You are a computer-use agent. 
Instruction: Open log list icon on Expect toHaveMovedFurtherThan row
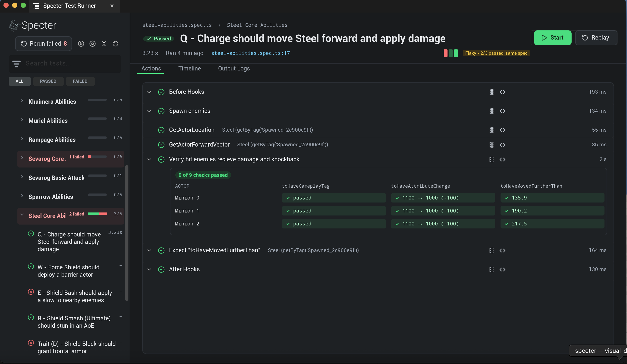point(491,251)
